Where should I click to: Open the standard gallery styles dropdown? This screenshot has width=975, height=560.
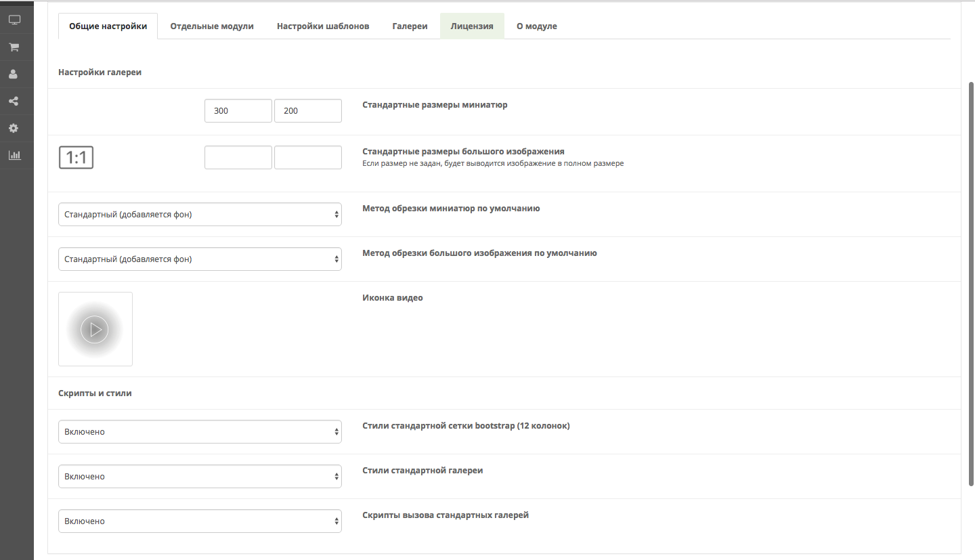[200, 477]
